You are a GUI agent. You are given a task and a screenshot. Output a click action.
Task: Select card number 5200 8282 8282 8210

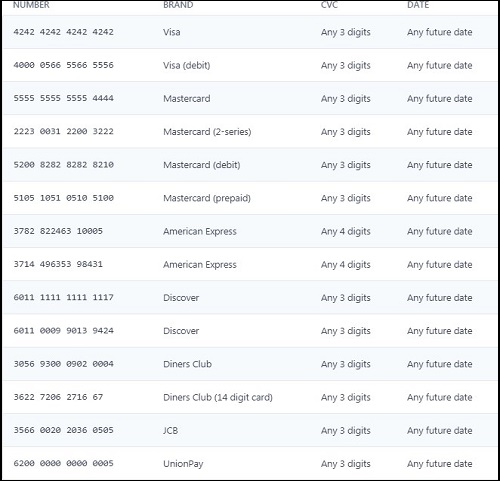point(63,165)
